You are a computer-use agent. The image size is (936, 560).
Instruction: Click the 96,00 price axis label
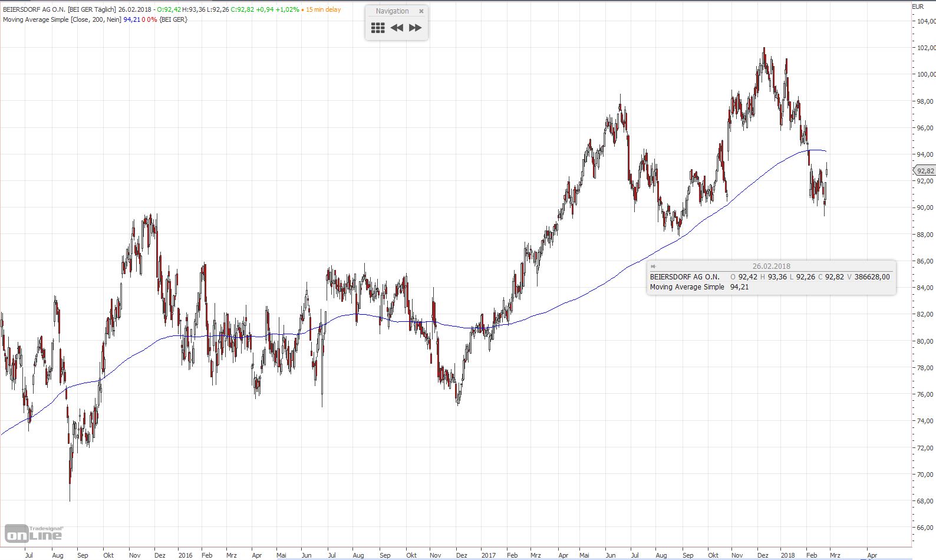(x=925, y=128)
